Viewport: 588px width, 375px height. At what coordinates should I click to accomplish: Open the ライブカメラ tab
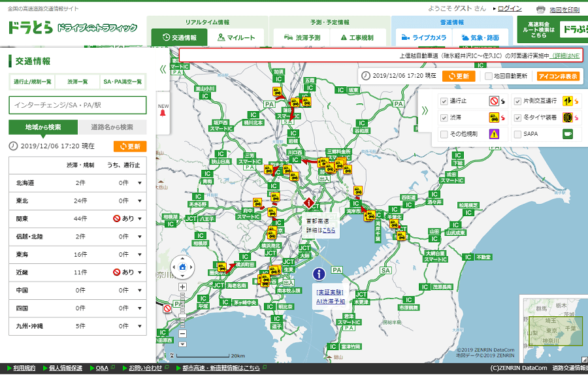(424, 37)
